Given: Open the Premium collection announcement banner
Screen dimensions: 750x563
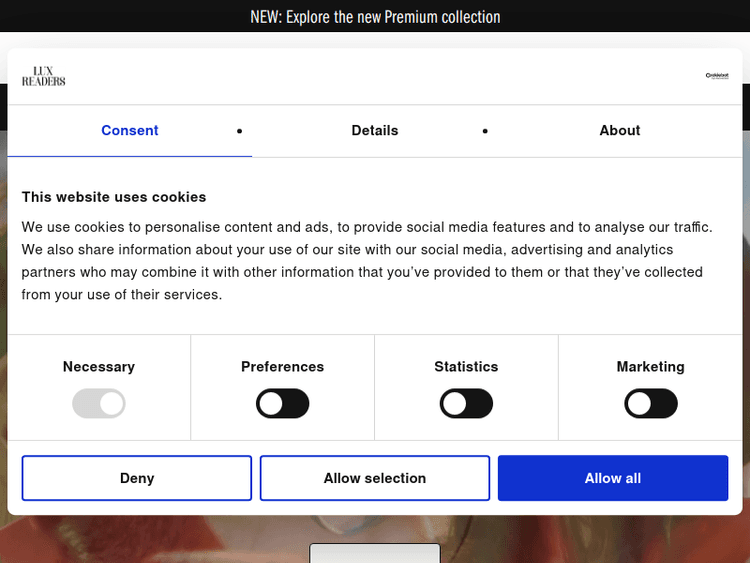Looking at the screenshot, I should (x=375, y=17).
